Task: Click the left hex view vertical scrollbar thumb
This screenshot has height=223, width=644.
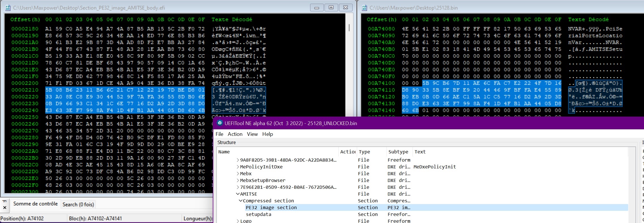Action: pyautogui.click(x=349, y=27)
